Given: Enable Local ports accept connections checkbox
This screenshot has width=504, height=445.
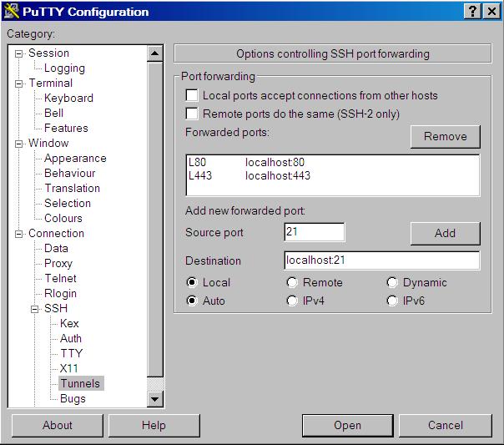Looking at the screenshot, I should point(192,95).
